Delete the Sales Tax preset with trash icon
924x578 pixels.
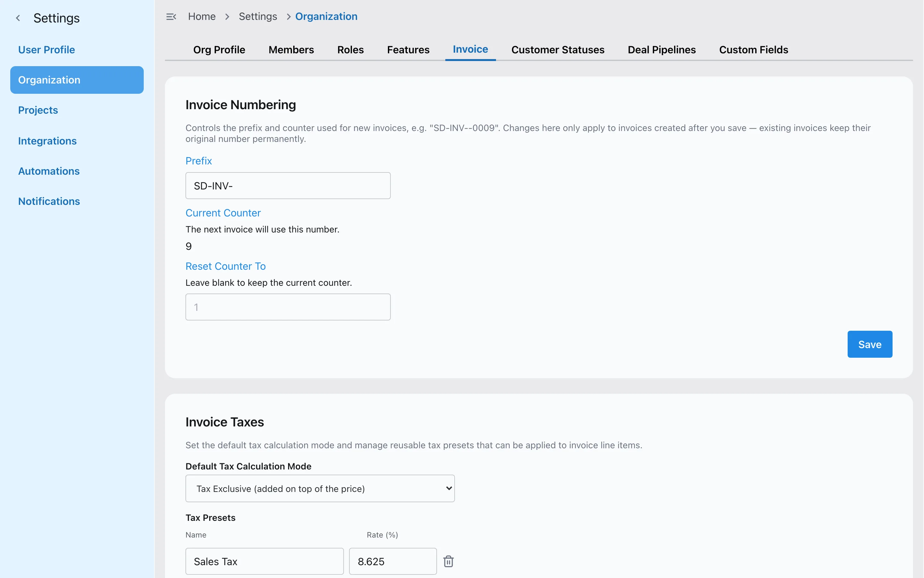[x=448, y=561]
